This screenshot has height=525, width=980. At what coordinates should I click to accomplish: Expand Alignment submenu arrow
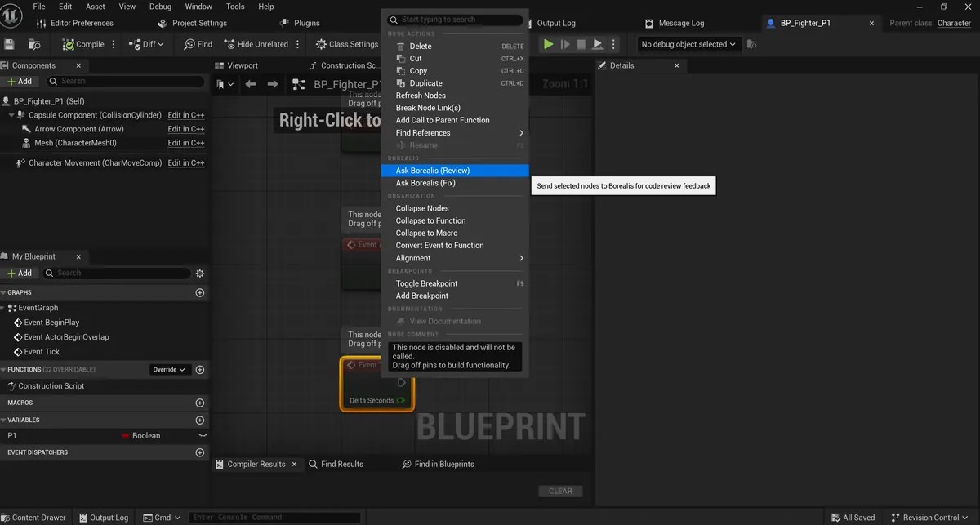[521, 258]
